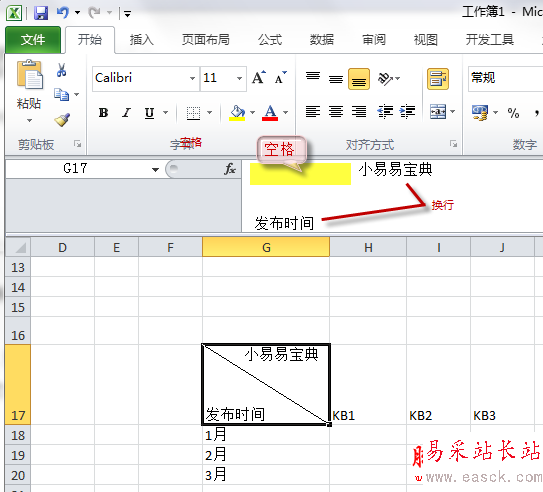Open the Calibri font name dropdown
The image size is (543, 492).
click(x=192, y=78)
